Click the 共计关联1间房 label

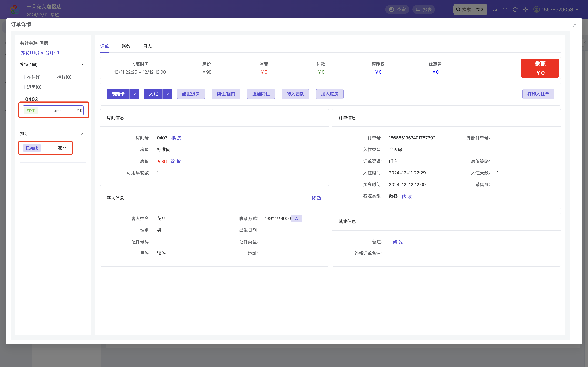click(x=34, y=43)
